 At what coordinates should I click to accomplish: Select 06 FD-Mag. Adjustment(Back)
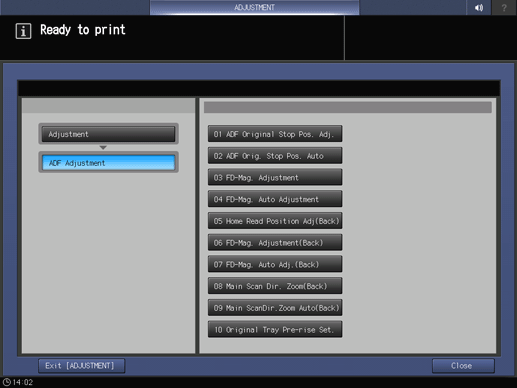(x=275, y=242)
